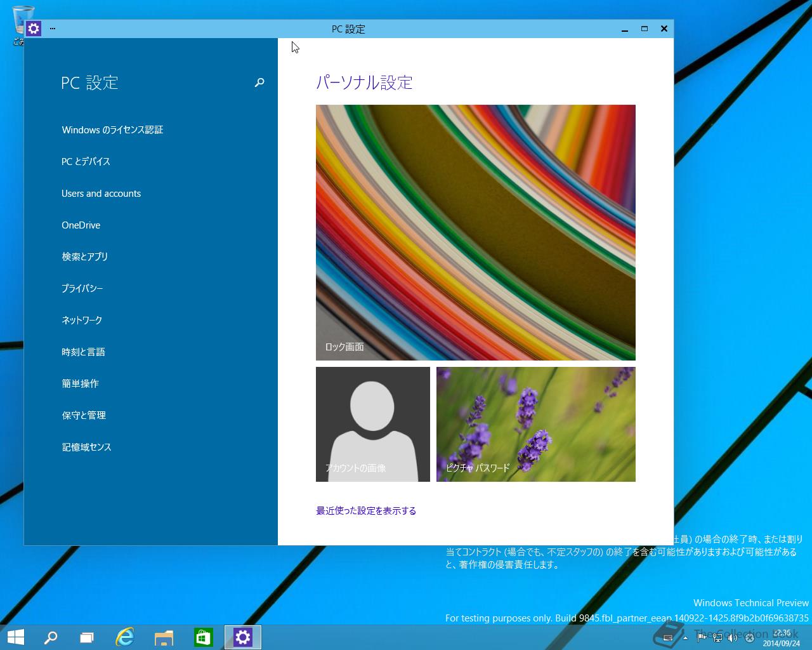Open the ピクチャ パスワード tile
The width and height of the screenshot is (812, 650).
point(536,424)
